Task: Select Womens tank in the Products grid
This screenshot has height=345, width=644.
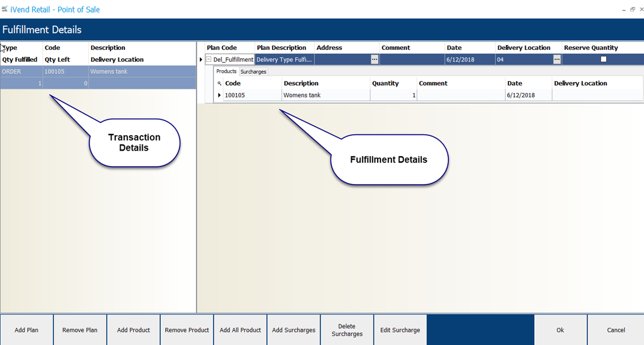Action: (x=326, y=95)
